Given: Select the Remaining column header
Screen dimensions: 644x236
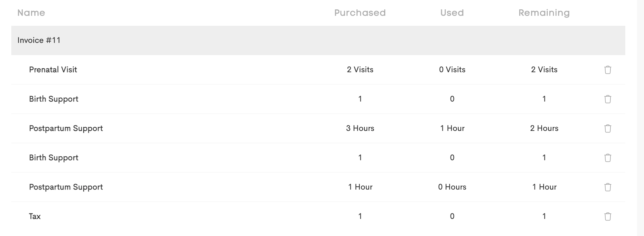Looking at the screenshot, I should [x=544, y=13].
